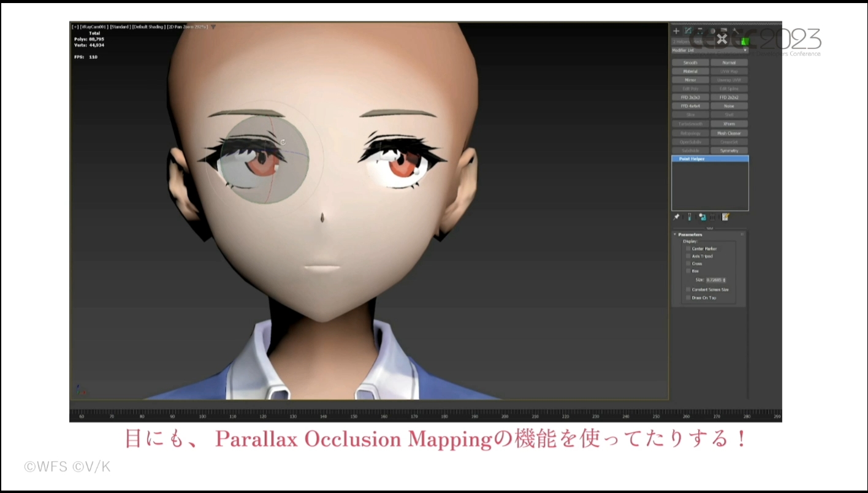Enable the Cross checkbox
The width and height of the screenshot is (868, 493).
tap(688, 264)
